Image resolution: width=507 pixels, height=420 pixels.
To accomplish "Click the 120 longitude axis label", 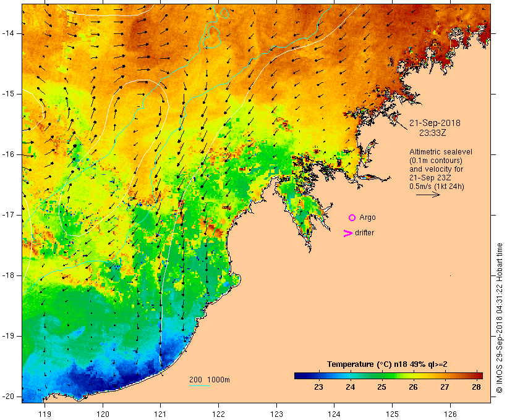I will tap(103, 414).
